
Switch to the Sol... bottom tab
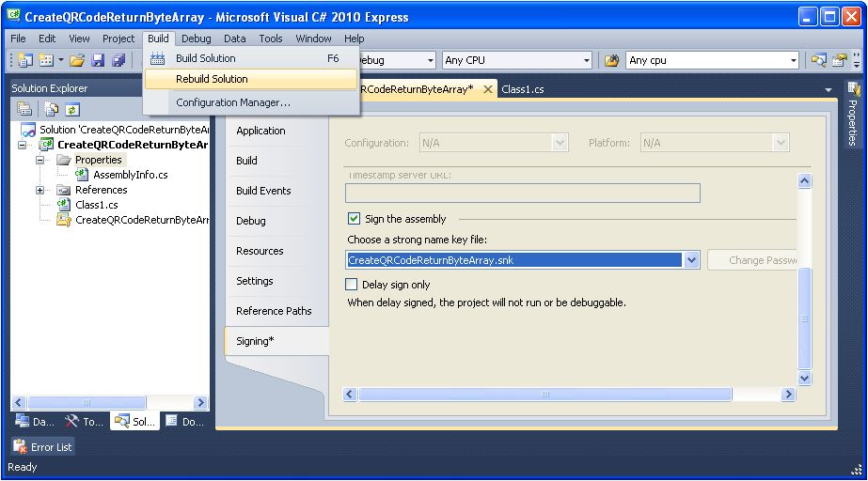point(136,421)
